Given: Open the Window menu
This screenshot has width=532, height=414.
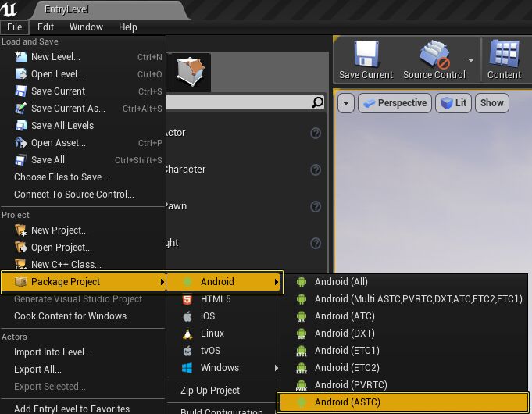Looking at the screenshot, I should [x=86, y=27].
